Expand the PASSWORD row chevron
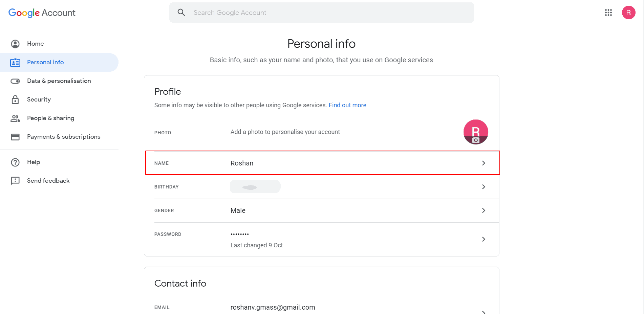The image size is (644, 314). click(x=484, y=239)
